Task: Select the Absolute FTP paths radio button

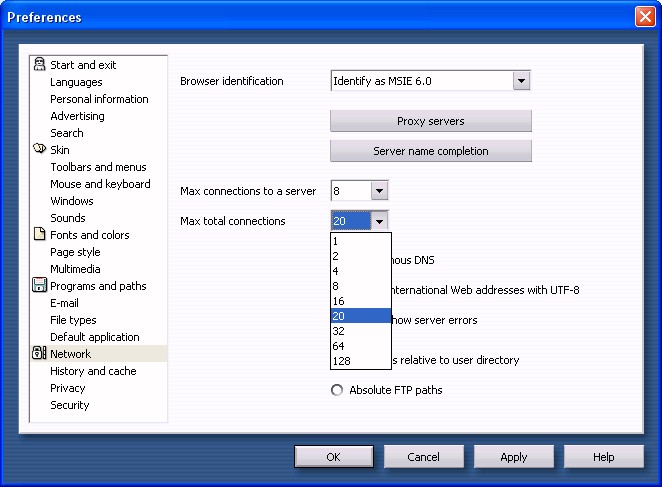Action: (337, 390)
